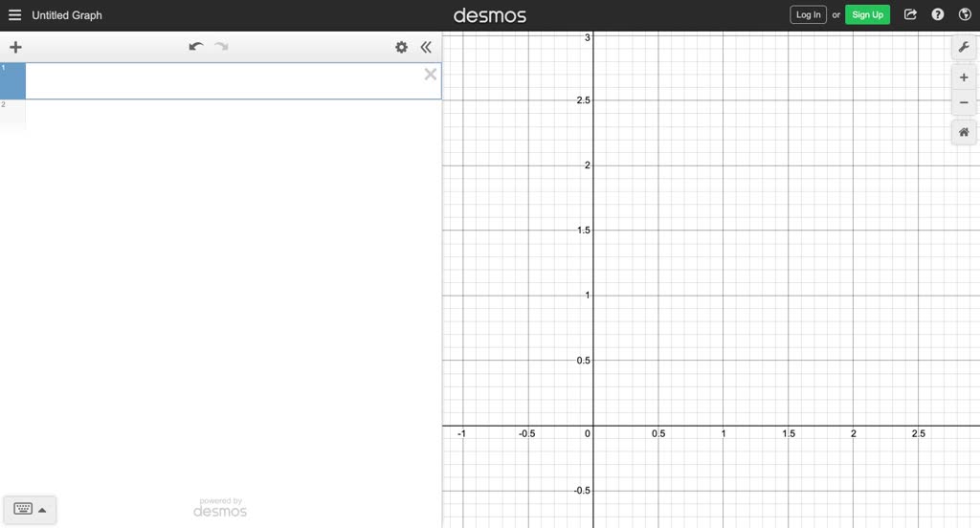This screenshot has width=980, height=528.
Task: Add a new expression item
Action: (x=15, y=47)
